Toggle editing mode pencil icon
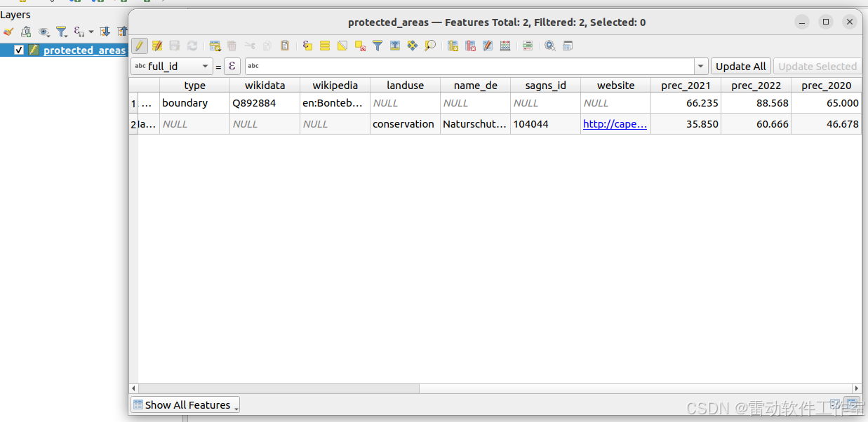 click(140, 46)
